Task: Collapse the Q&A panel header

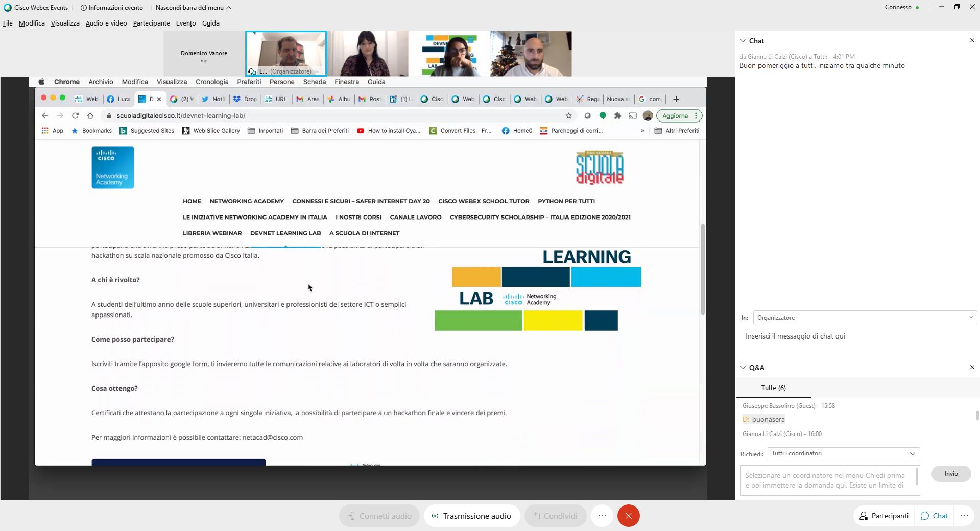Action: click(743, 368)
